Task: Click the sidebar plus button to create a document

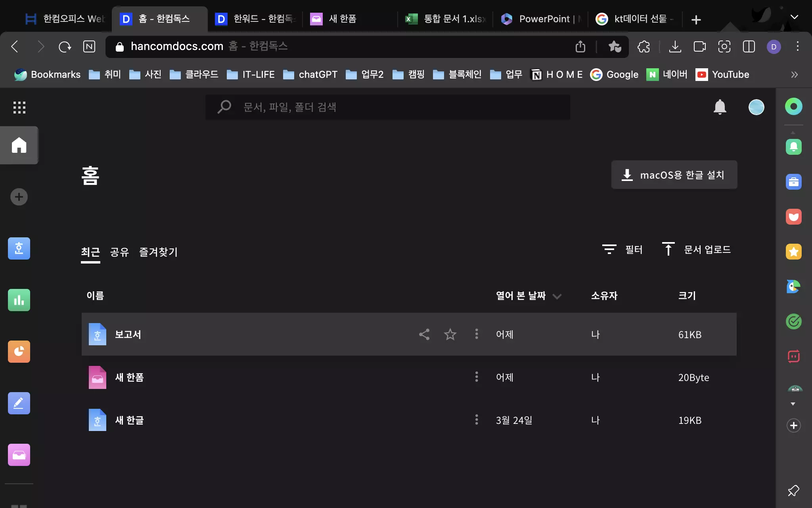Action: coord(19,197)
